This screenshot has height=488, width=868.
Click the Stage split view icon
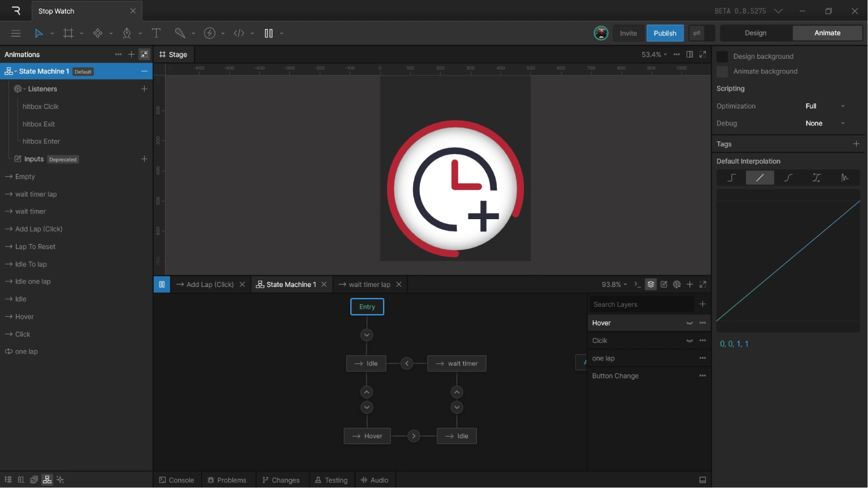[x=690, y=54]
